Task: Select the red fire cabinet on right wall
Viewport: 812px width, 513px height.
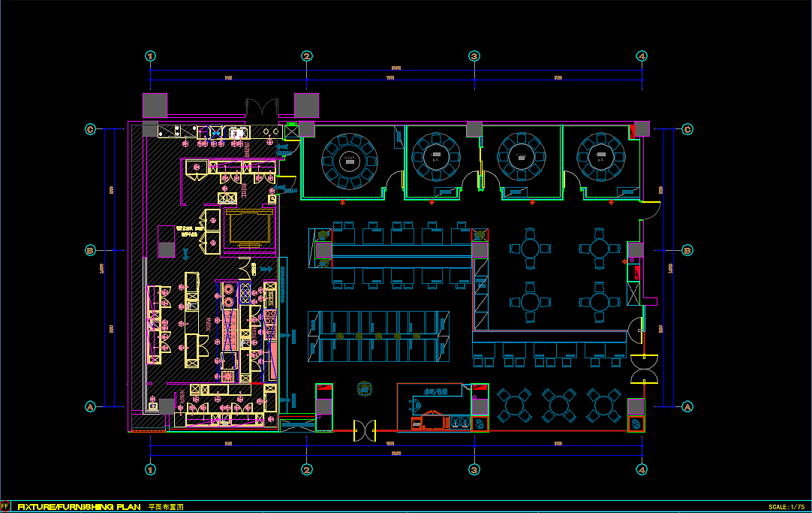Action: (637, 273)
